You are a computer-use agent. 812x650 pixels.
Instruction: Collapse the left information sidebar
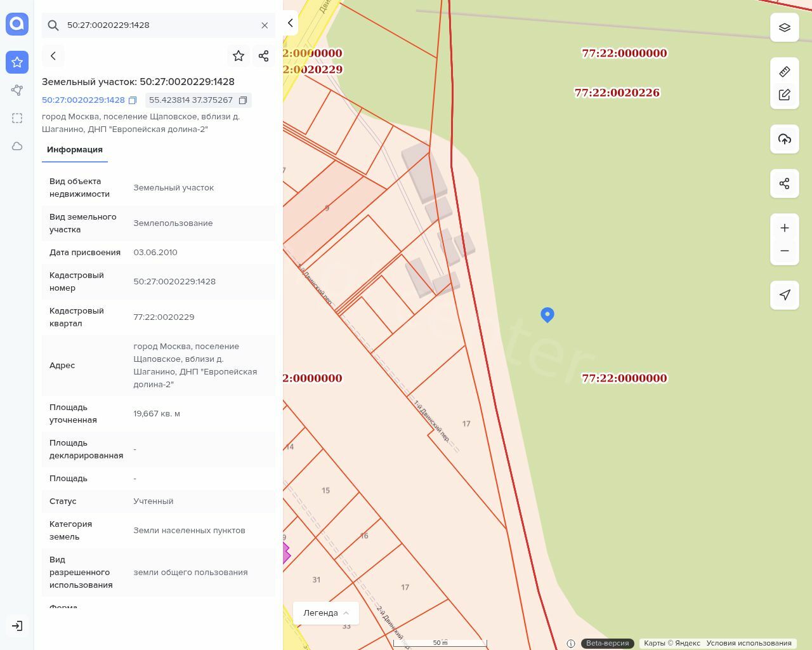click(291, 23)
